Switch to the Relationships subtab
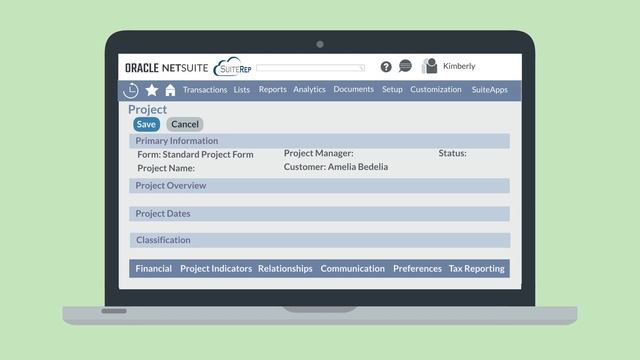The height and width of the screenshot is (360, 640). (285, 269)
